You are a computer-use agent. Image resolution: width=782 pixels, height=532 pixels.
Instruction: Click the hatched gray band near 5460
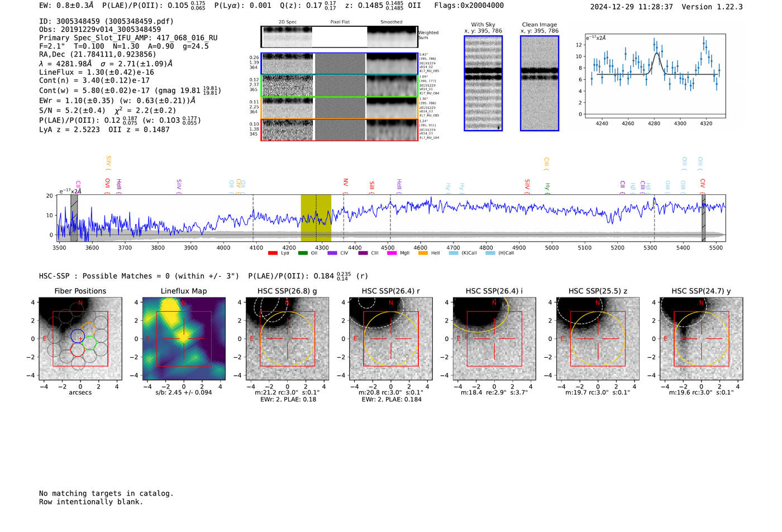click(x=704, y=218)
